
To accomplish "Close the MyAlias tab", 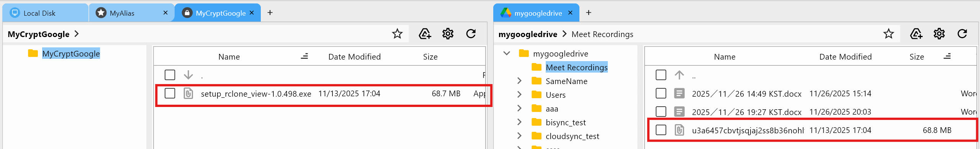I will [x=165, y=13].
